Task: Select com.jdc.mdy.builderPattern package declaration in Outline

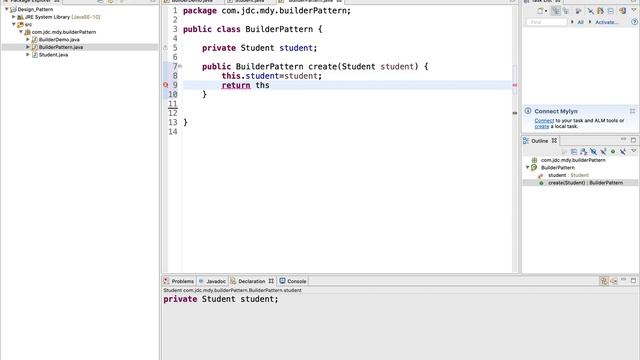Action: (573, 160)
